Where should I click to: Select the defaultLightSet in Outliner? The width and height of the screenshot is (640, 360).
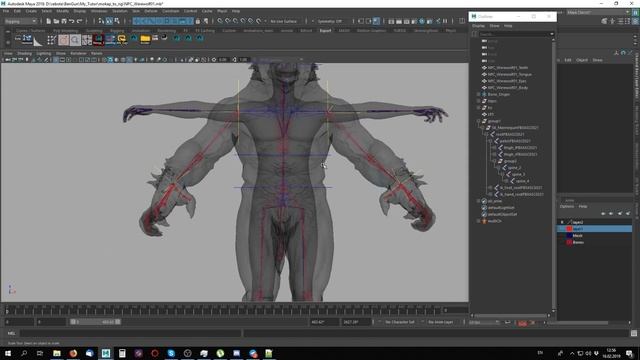coord(501,207)
